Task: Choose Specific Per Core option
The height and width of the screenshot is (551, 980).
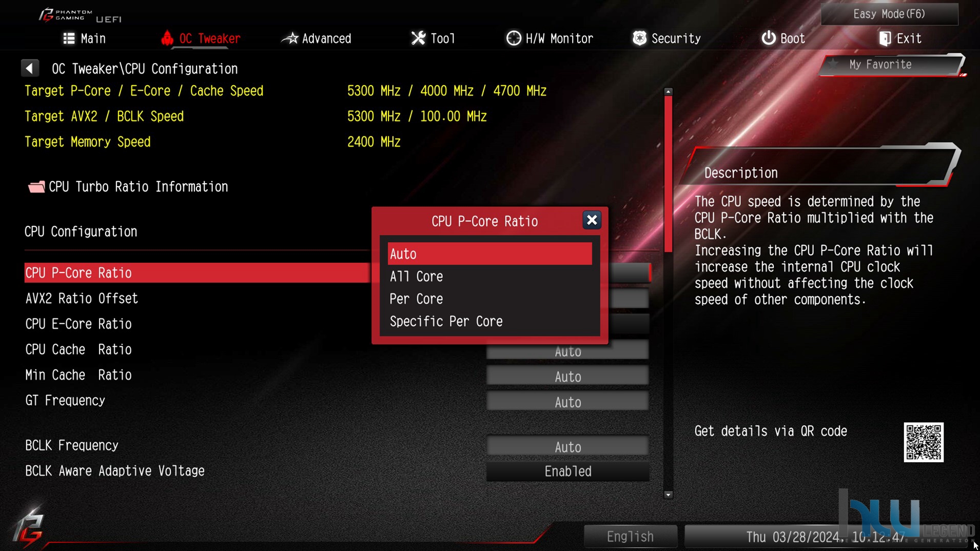Action: pyautogui.click(x=489, y=322)
